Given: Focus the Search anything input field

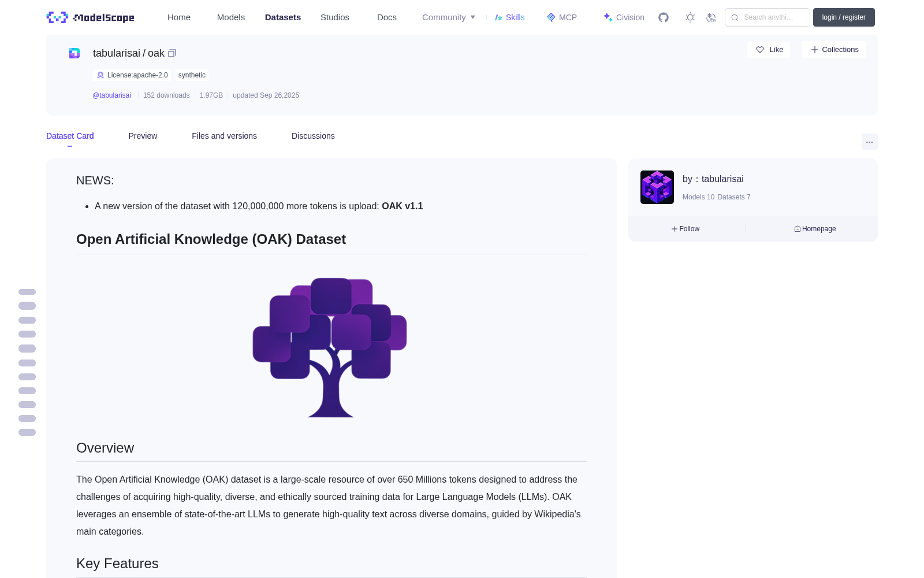Looking at the screenshot, I should pyautogui.click(x=767, y=17).
